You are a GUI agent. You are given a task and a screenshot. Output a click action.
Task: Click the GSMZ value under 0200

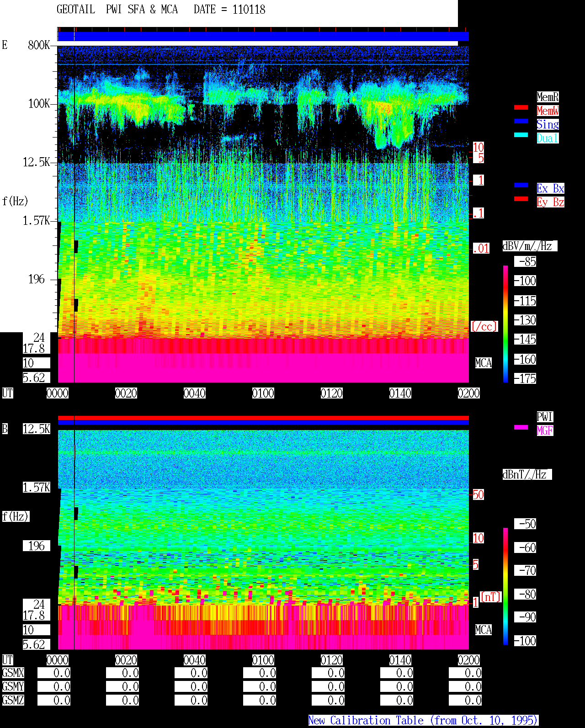coord(465,700)
